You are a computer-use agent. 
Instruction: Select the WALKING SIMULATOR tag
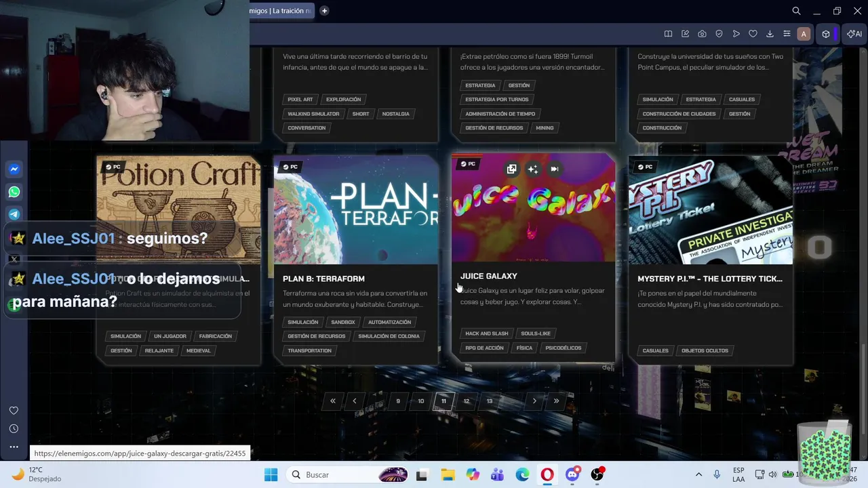tap(313, 114)
